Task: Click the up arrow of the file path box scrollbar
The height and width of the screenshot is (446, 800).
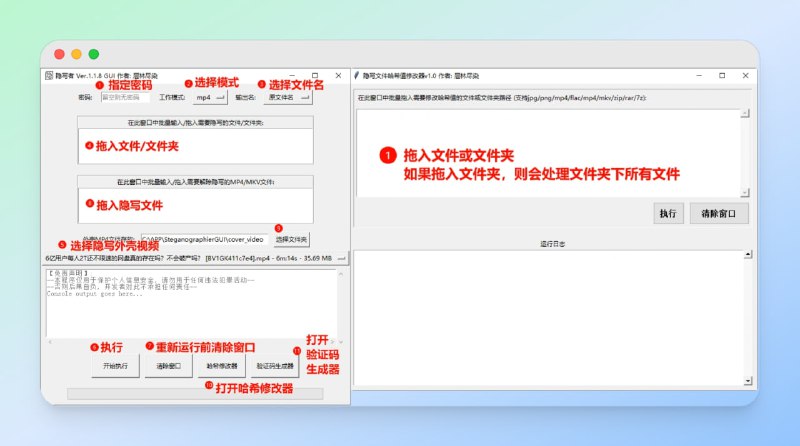Action: (x=744, y=114)
